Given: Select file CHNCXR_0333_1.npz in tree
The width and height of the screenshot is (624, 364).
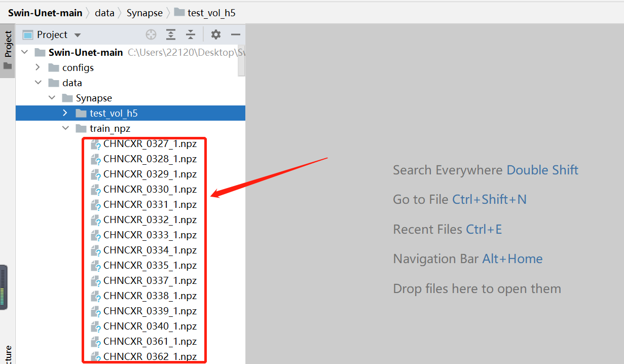Looking at the screenshot, I should pyautogui.click(x=150, y=235).
